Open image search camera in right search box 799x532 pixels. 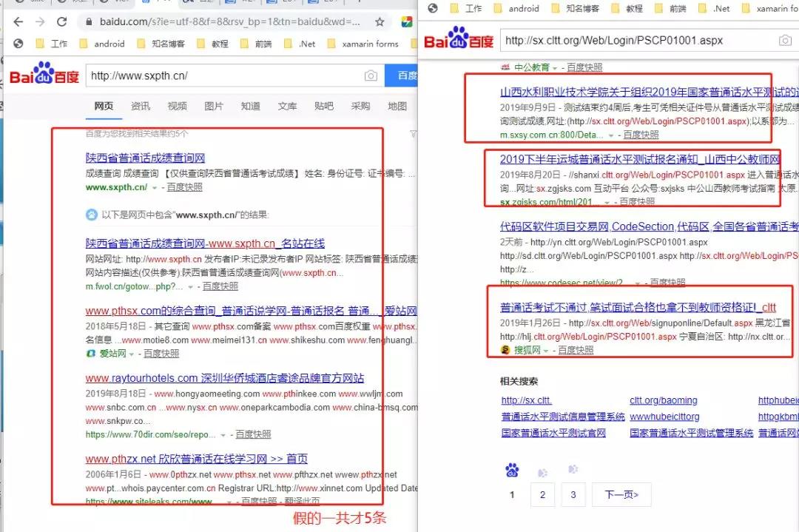click(x=785, y=40)
